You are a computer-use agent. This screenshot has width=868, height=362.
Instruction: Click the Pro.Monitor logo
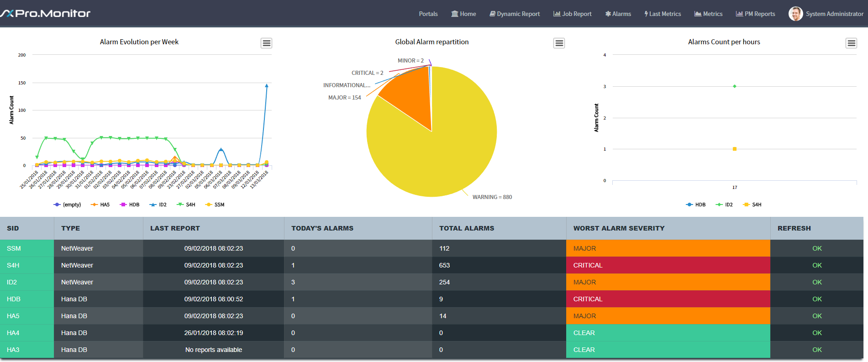pos(46,13)
